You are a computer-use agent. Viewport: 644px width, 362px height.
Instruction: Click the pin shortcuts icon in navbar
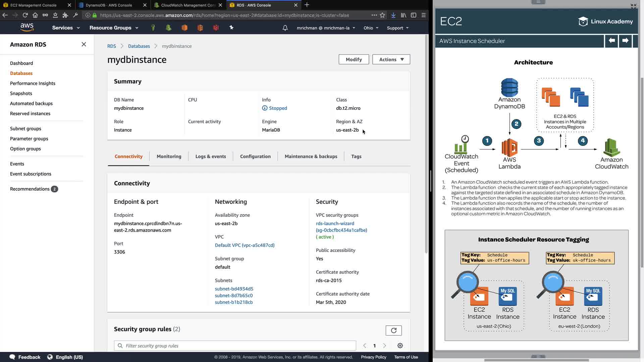pyautogui.click(x=231, y=28)
